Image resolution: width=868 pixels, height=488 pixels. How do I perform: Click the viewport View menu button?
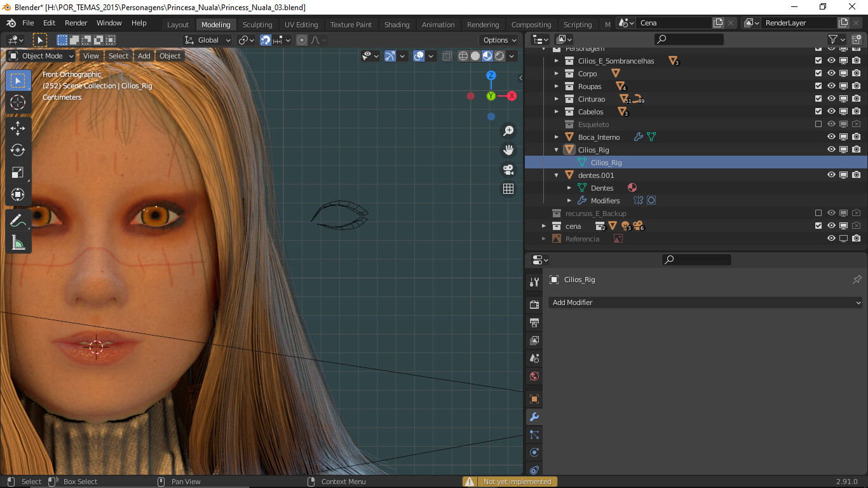point(91,56)
